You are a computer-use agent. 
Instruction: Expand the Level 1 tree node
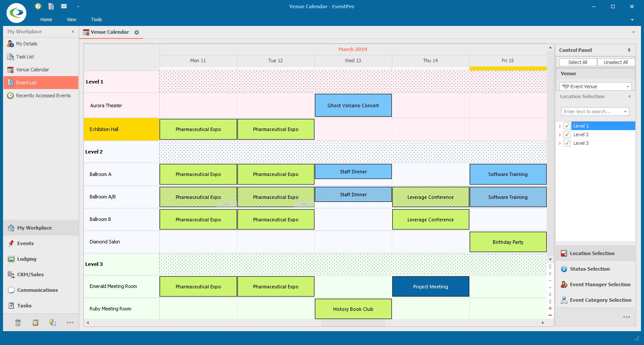click(x=560, y=126)
